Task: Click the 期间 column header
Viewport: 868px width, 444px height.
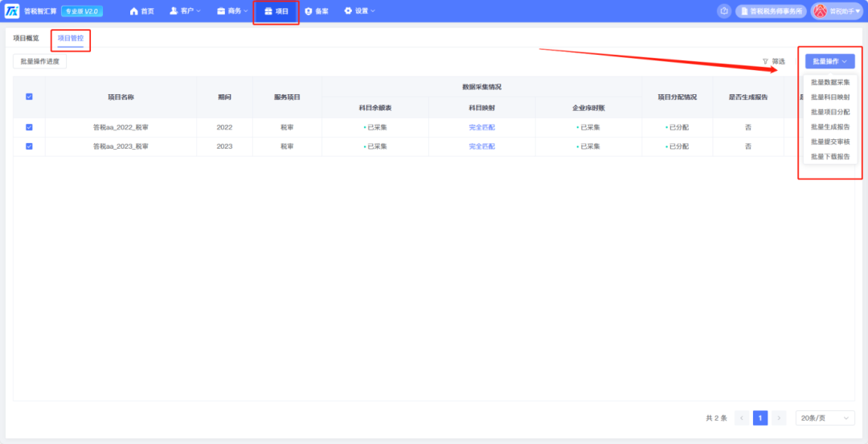Action: coord(224,97)
